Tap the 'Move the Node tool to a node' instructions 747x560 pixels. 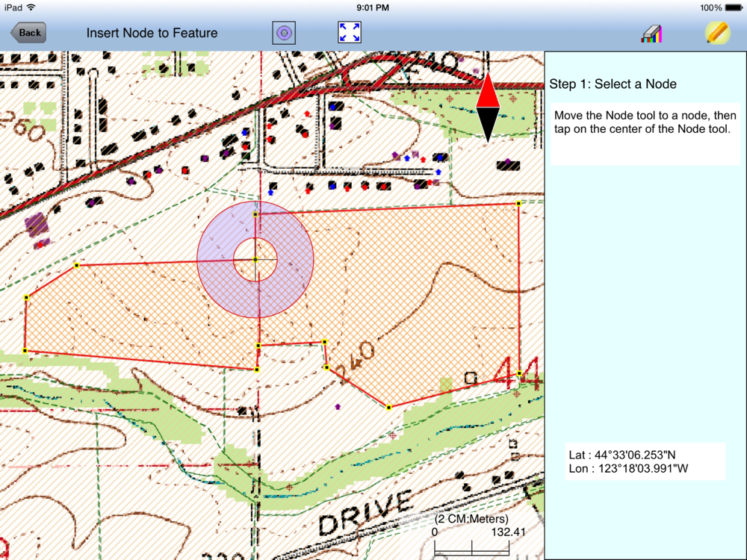645,122
